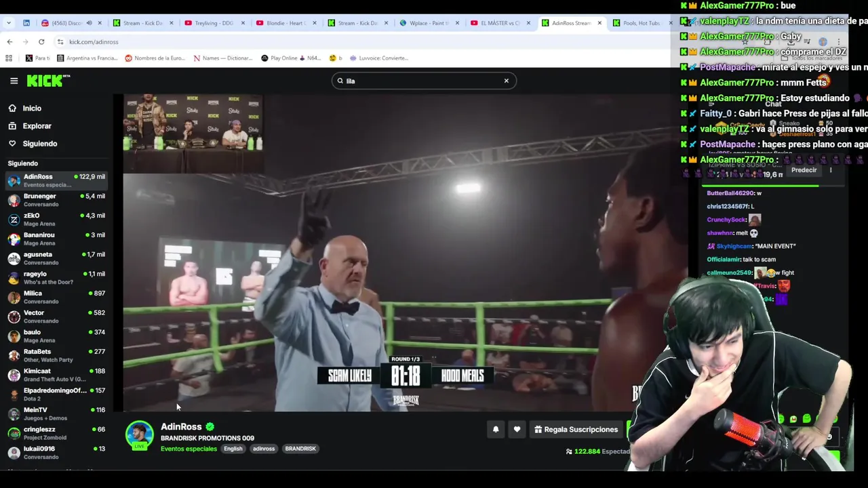This screenshot has width=868, height=488.
Task: Open Brunenger's channel from the sidebar
Action: pyautogui.click(x=57, y=200)
